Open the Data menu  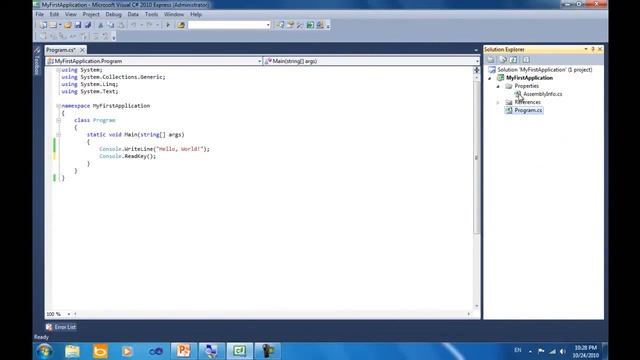(133, 14)
